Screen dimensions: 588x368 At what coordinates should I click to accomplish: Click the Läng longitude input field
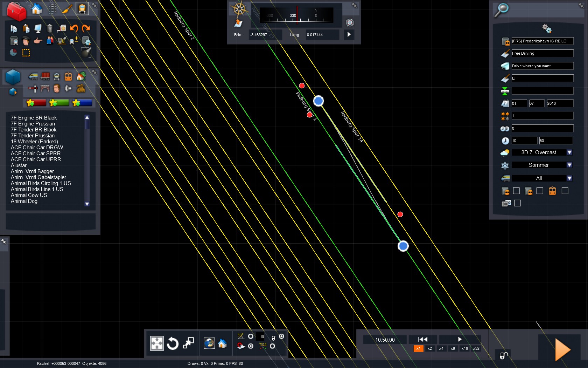(x=322, y=35)
